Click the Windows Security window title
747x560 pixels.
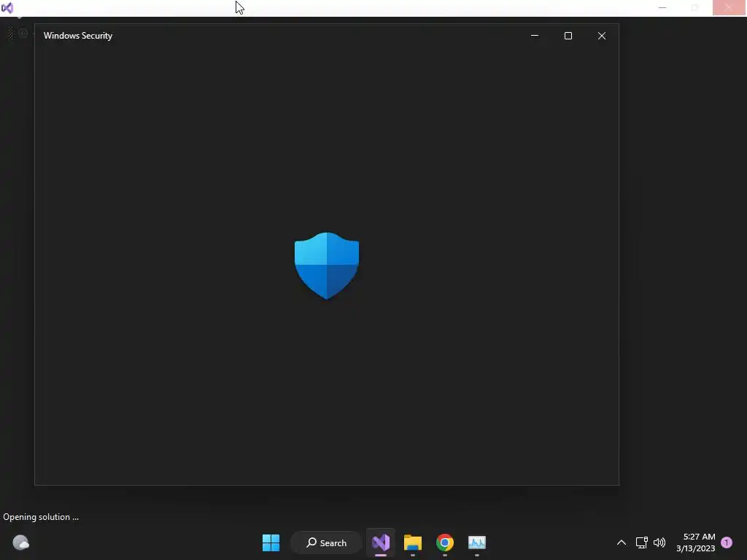[78, 36]
